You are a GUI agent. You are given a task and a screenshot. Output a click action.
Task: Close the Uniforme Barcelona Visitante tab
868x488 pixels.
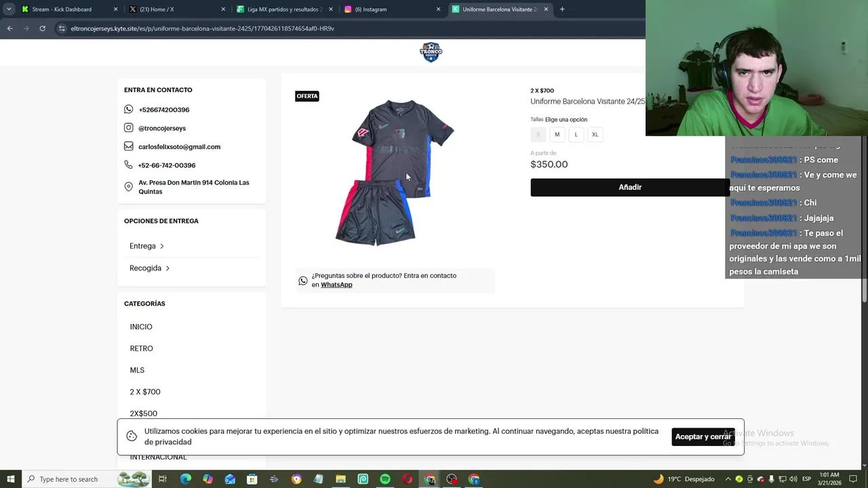(x=545, y=9)
